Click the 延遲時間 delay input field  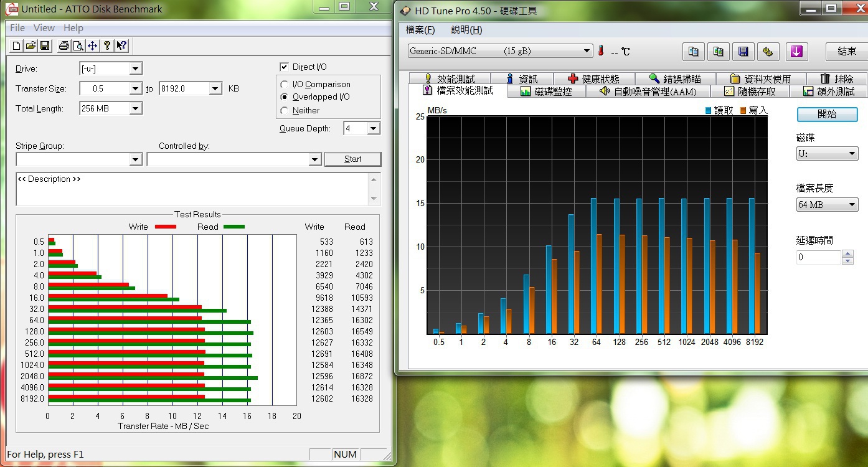(818, 257)
